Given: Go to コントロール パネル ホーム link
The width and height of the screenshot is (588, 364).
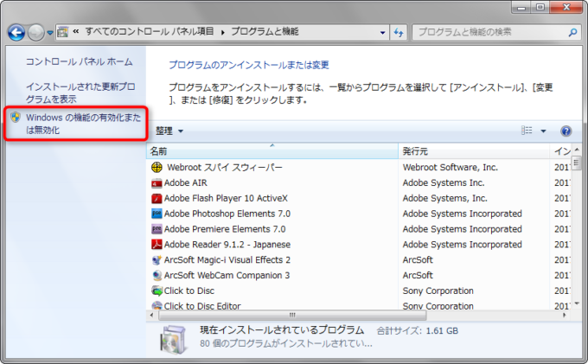Looking at the screenshot, I should 79,61.
